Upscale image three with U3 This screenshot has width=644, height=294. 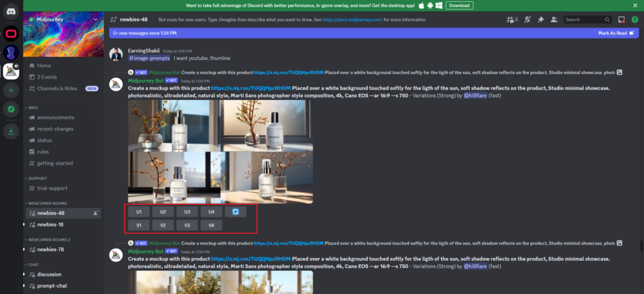[187, 212]
